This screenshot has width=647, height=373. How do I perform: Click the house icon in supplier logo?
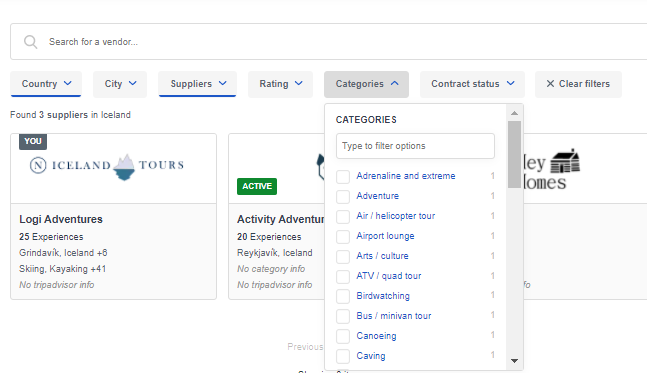tap(565, 161)
